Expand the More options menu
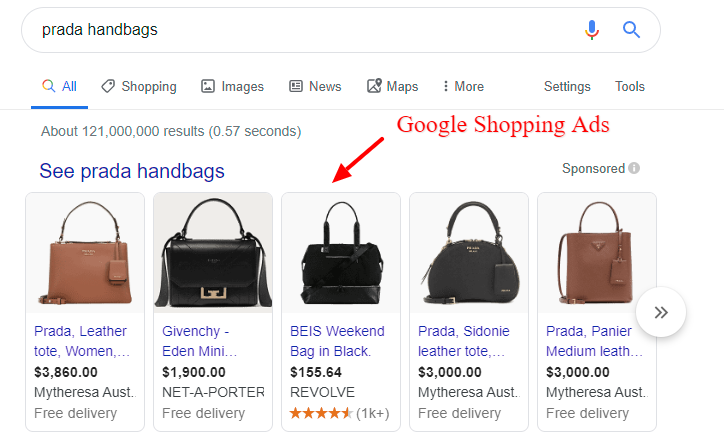 tap(464, 86)
